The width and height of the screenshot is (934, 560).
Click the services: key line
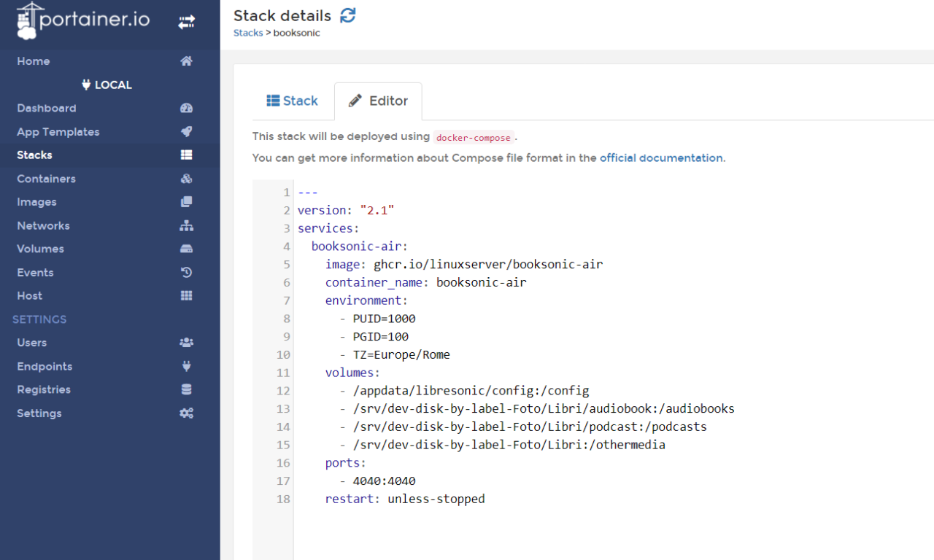(x=328, y=228)
